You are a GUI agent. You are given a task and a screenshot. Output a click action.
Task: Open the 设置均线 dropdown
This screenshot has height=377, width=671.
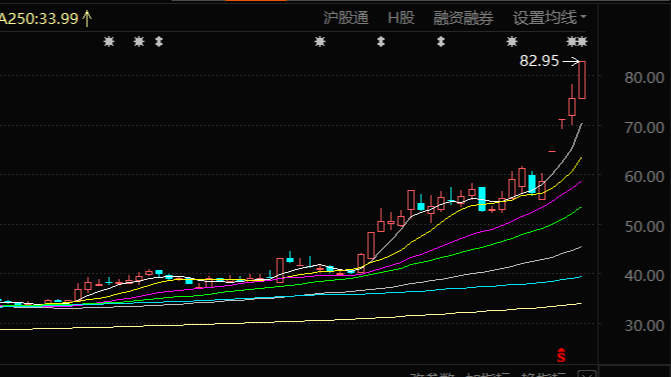[x=549, y=18]
